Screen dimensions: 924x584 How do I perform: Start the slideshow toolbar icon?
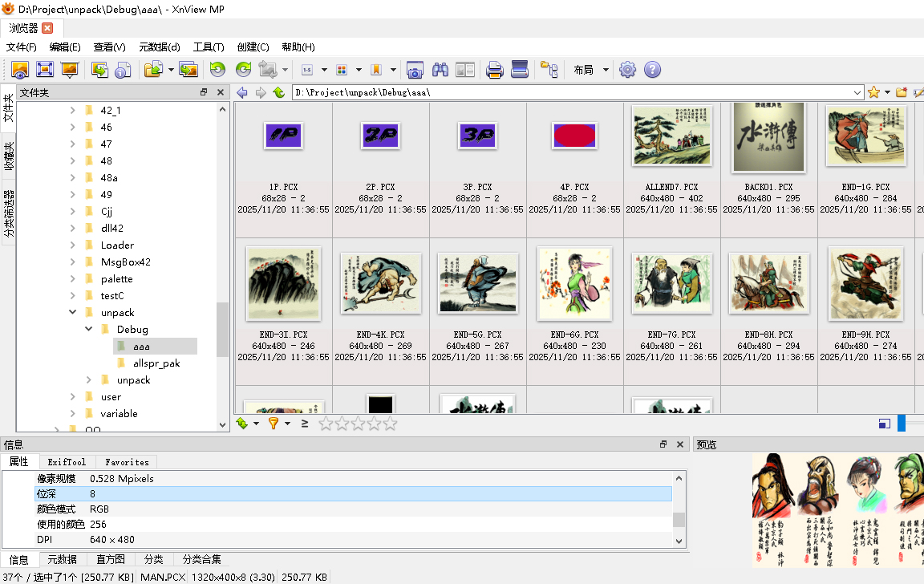[x=70, y=70]
